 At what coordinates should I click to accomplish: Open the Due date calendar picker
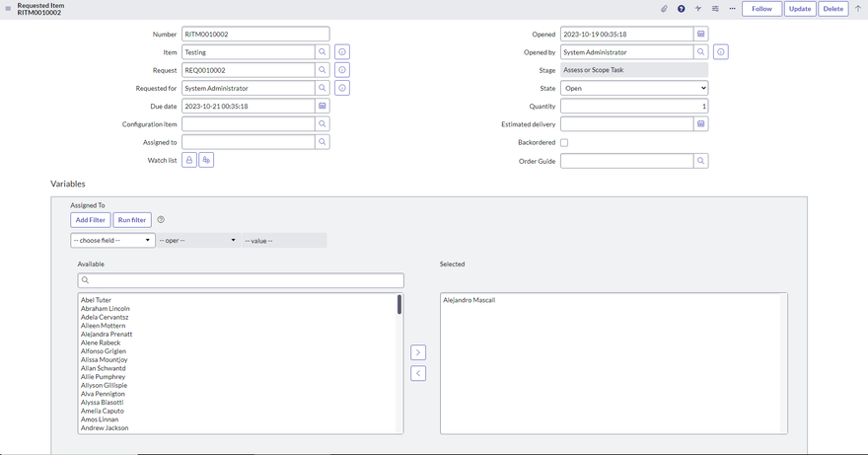click(323, 106)
